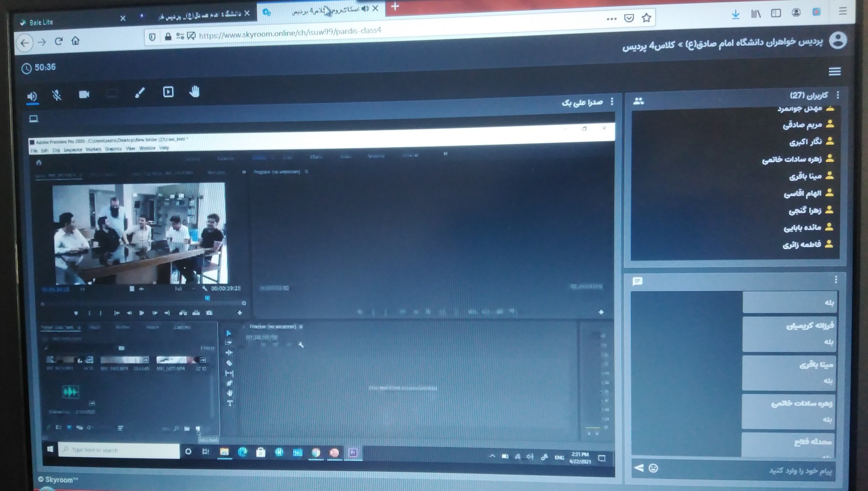Bookmark this page with star icon

(x=646, y=18)
